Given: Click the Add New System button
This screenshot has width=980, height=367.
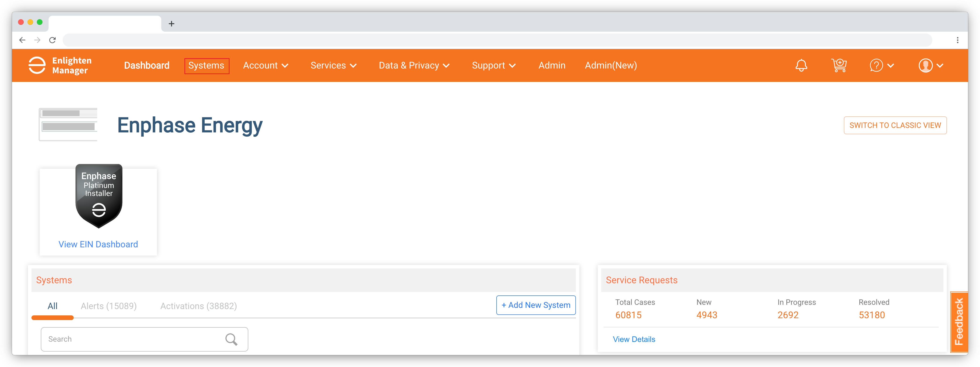Looking at the screenshot, I should pos(536,305).
